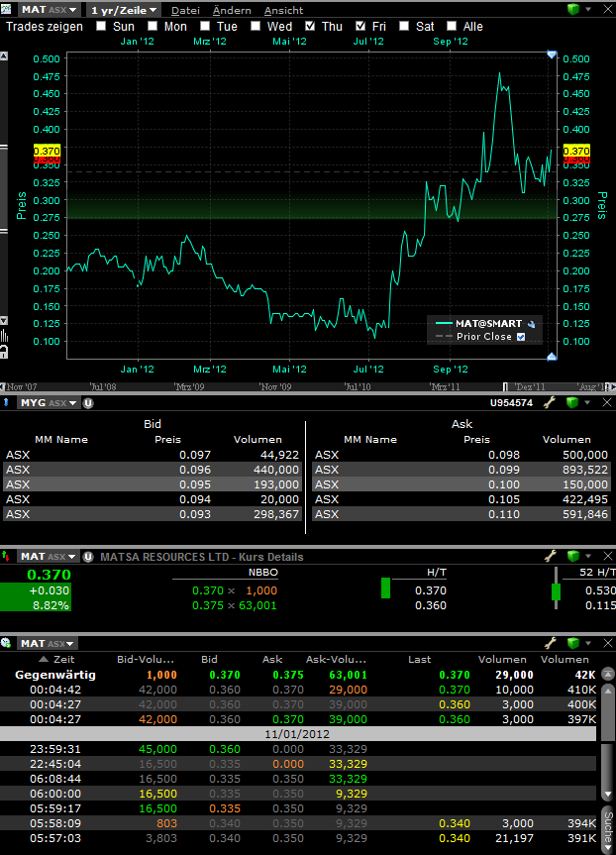Open wrench configure icon in MYG panel
Viewport: 616px width, 855px height.
pos(550,402)
